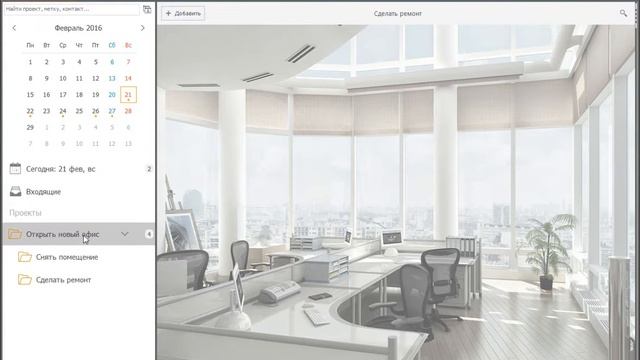Click the office photo background of the project
Screen dimensions: 640x360
[396, 192]
